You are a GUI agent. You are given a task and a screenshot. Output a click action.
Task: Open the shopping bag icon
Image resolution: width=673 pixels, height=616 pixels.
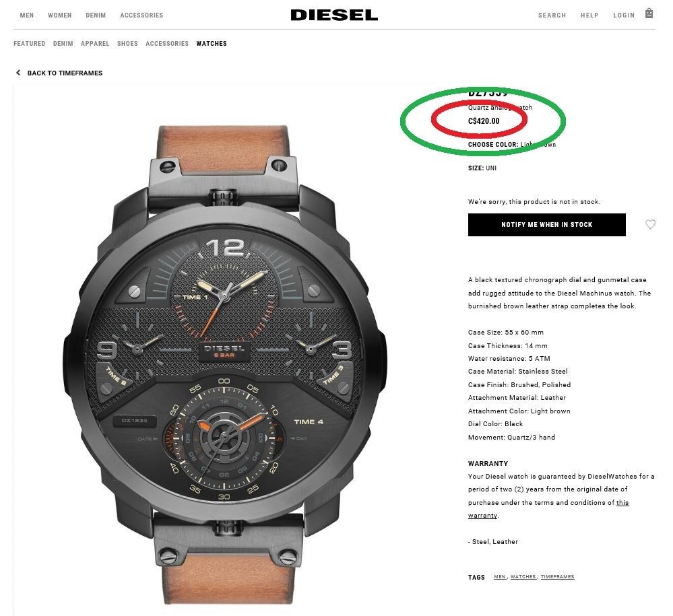(649, 13)
